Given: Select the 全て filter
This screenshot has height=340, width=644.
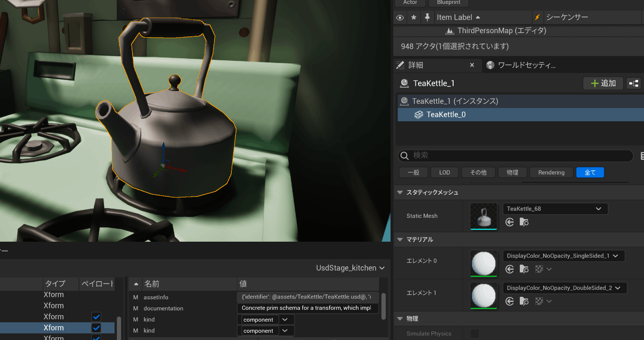Looking at the screenshot, I should tap(590, 172).
